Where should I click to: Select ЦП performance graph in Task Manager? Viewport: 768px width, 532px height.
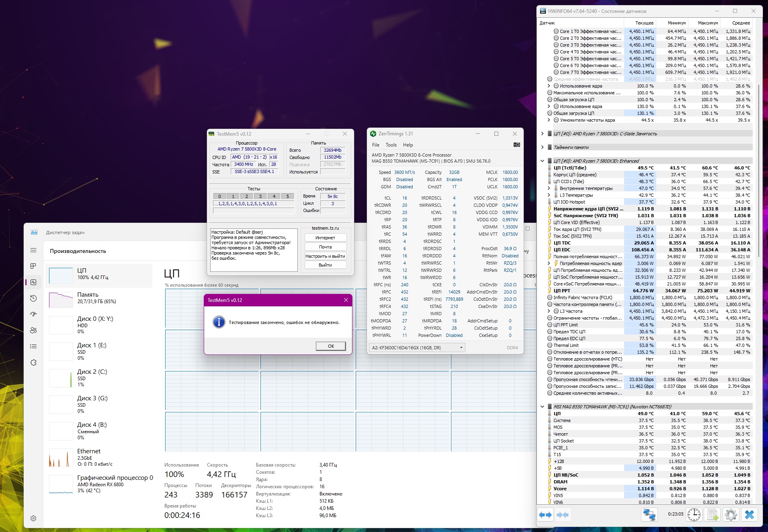pos(100,276)
